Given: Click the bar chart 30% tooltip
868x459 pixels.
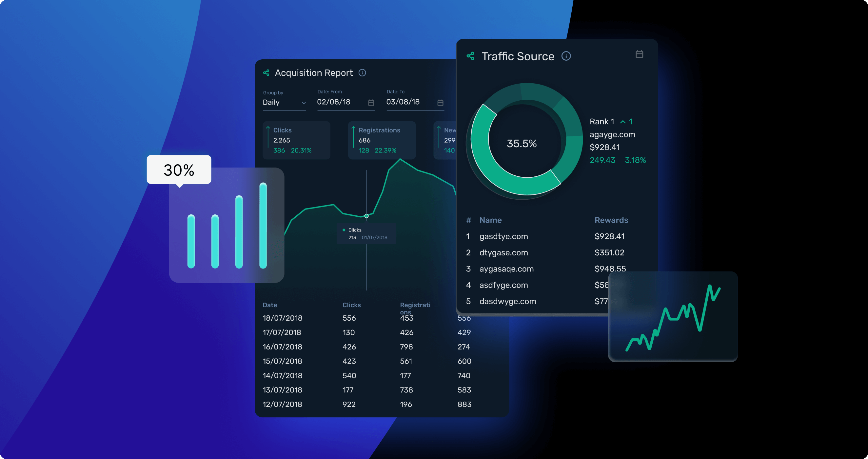Looking at the screenshot, I should (x=179, y=170).
